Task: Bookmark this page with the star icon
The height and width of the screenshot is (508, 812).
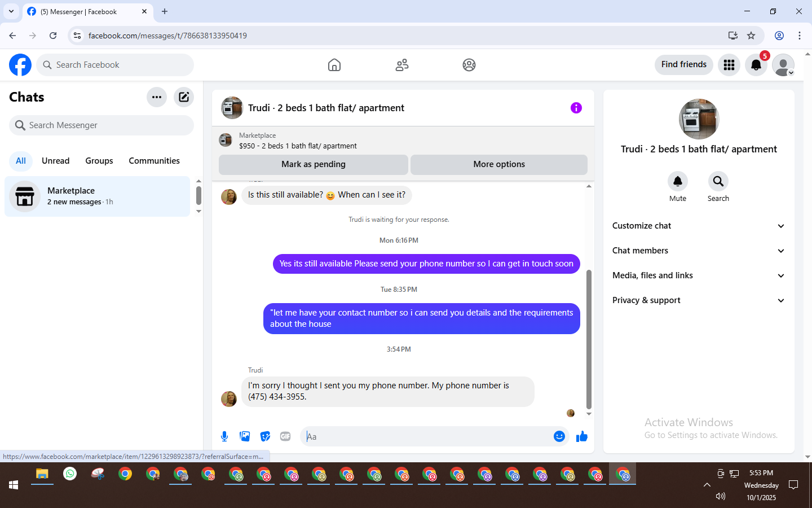Action: pos(751,36)
